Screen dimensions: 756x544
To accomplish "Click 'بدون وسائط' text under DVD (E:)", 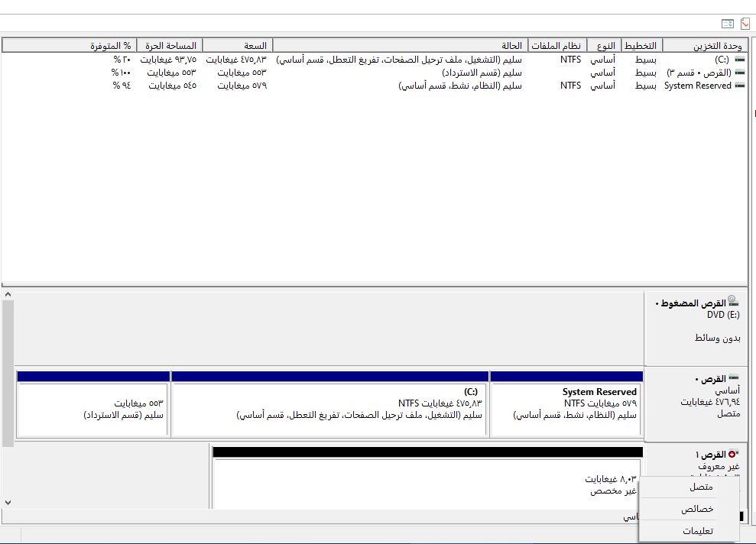I will 718,338.
